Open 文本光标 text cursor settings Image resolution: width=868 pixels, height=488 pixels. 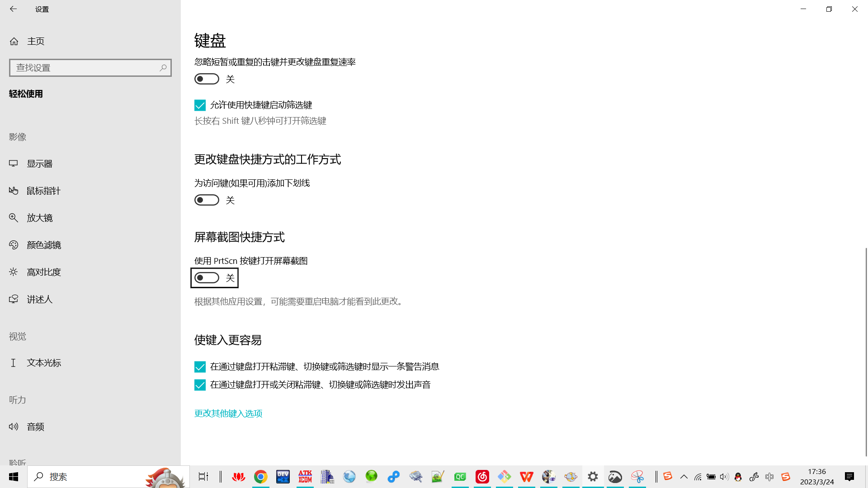click(x=43, y=363)
